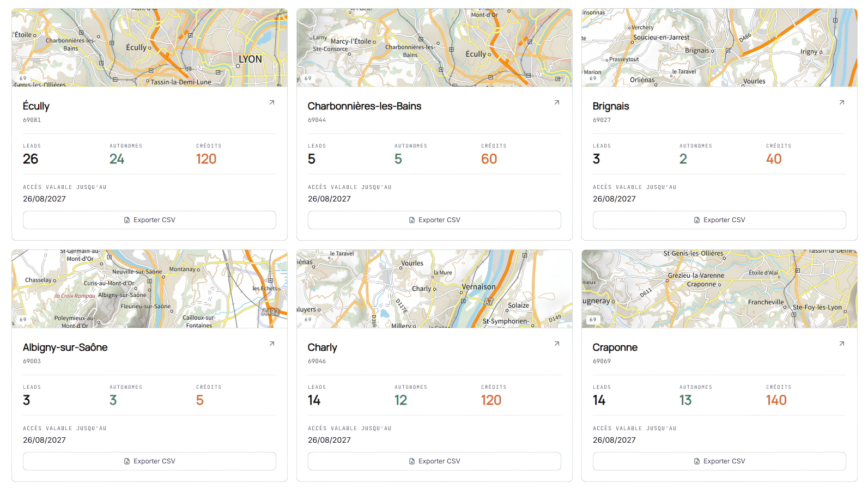Click the Charly map thumbnail

click(x=434, y=289)
